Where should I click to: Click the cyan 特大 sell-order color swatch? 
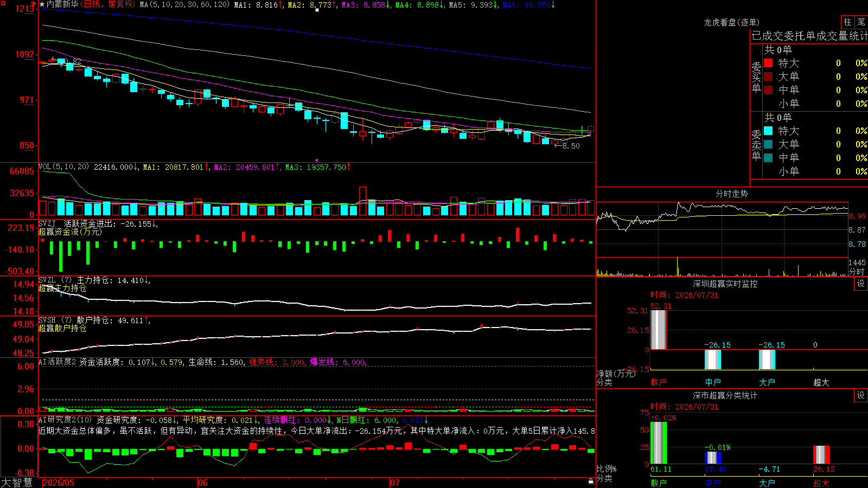coord(768,131)
